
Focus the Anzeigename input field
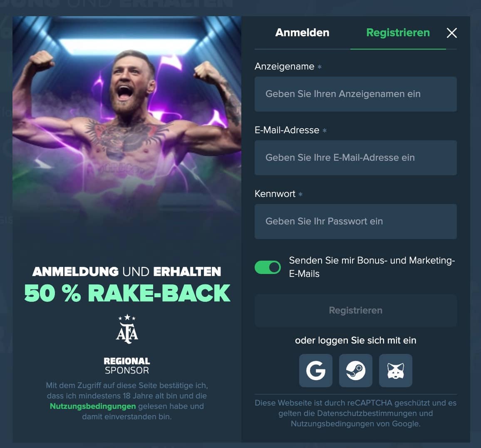coord(355,94)
